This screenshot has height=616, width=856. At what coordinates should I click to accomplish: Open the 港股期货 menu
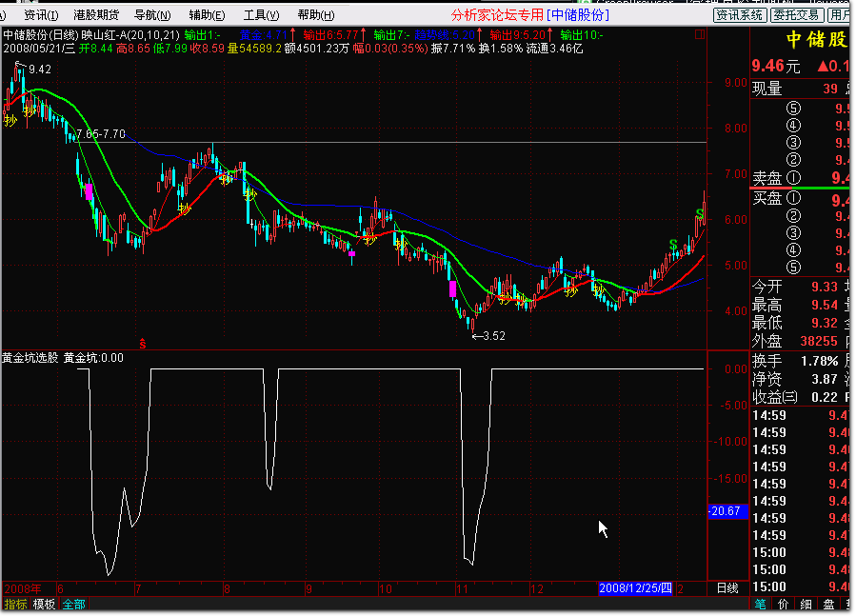click(96, 15)
